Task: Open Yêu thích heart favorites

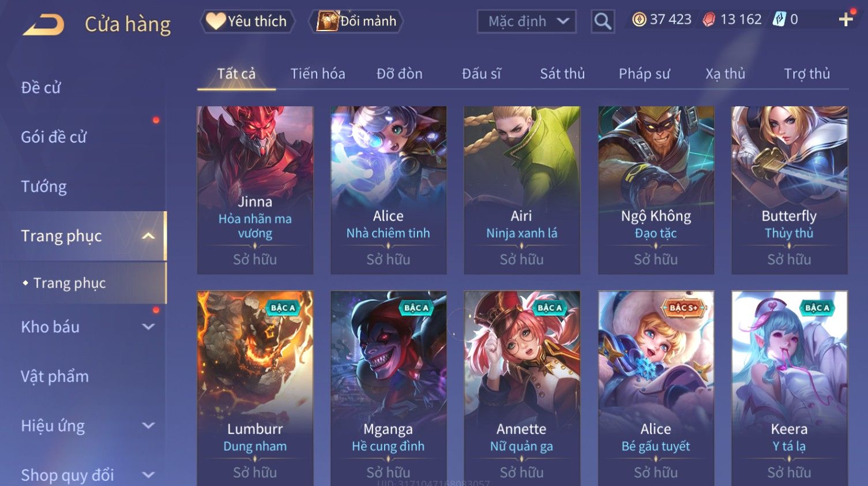Action: point(247,21)
